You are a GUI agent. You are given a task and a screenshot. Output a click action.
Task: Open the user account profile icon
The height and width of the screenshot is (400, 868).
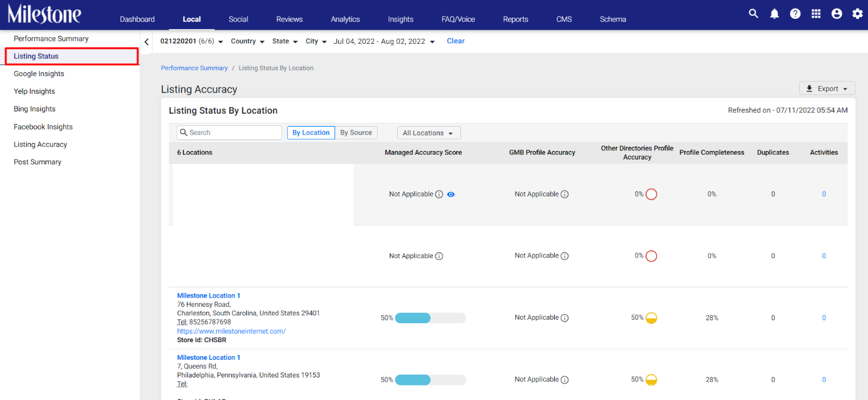(x=837, y=13)
